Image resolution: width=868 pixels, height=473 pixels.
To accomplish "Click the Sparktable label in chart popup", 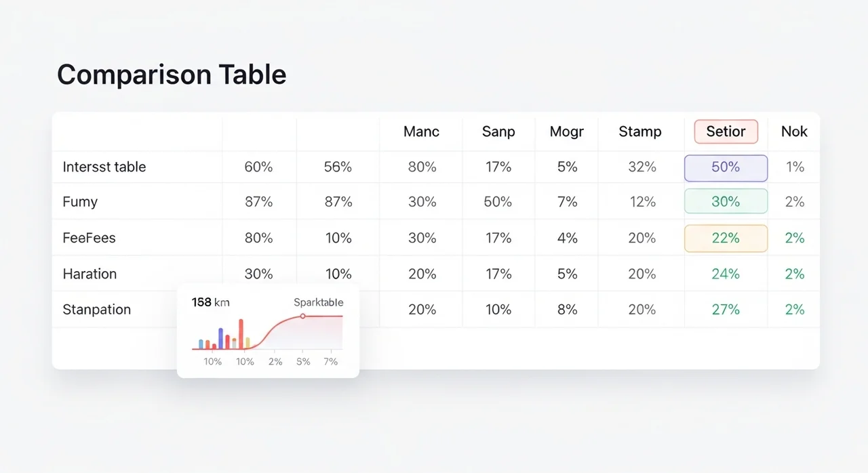I will pyautogui.click(x=318, y=302).
